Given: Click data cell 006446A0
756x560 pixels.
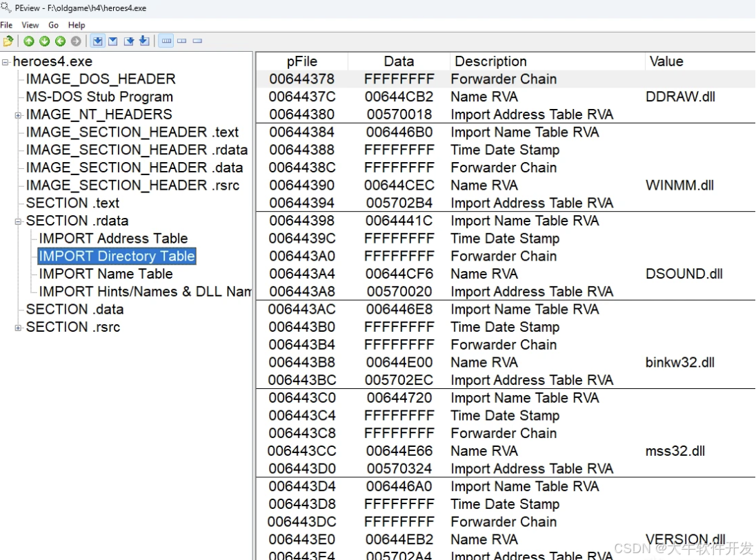Looking at the screenshot, I should (x=399, y=486).
